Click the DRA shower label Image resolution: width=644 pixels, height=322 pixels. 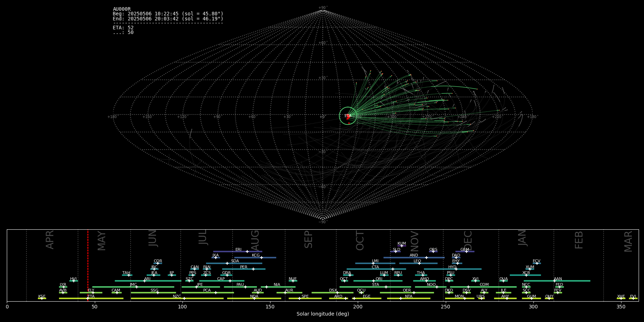coord(347,273)
